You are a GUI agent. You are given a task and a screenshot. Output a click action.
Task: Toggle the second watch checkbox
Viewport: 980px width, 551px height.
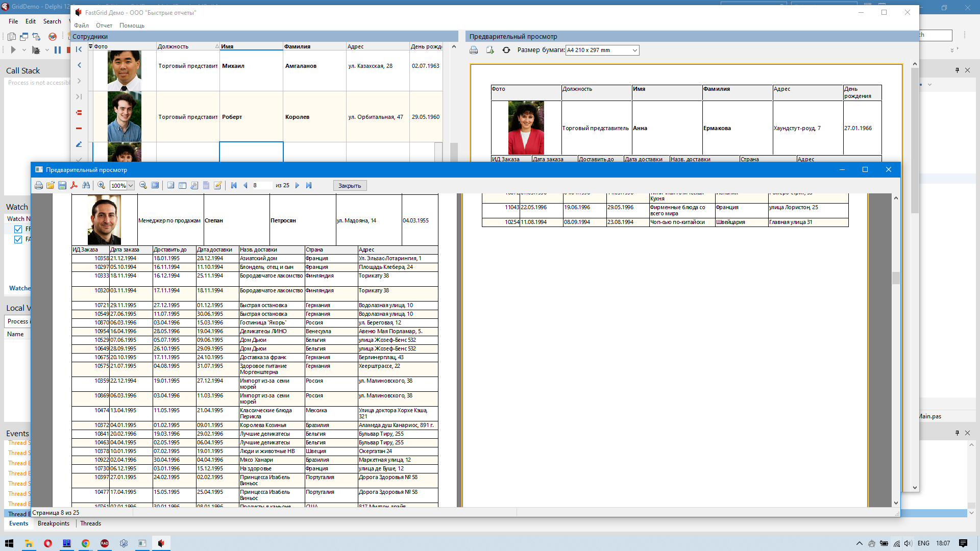point(18,239)
